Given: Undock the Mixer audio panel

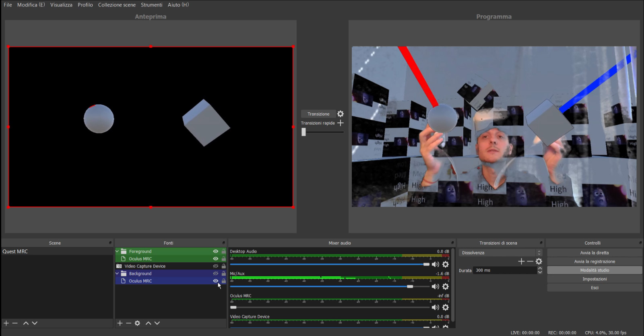Looking at the screenshot, I should (452, 243).
